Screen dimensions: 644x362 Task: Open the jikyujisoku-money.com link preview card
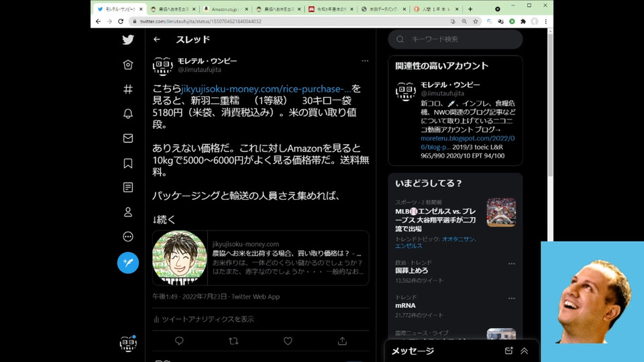point(261,257)
